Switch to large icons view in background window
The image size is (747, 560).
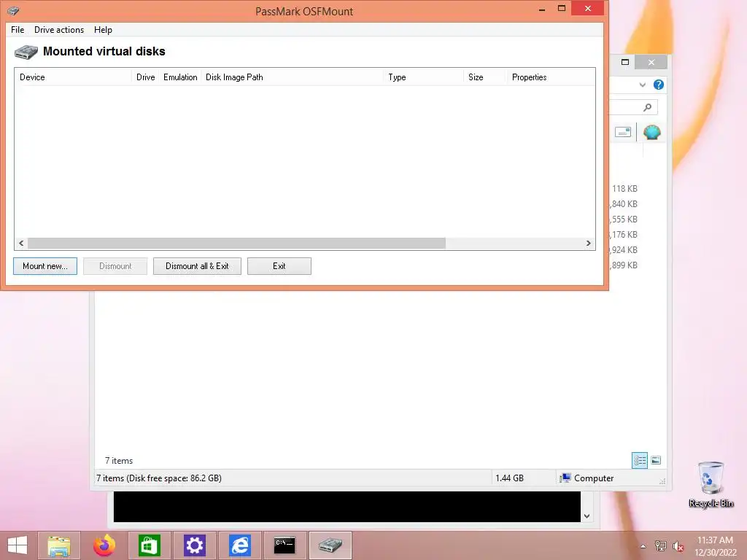pyautogui.click(x=656, y=460)
